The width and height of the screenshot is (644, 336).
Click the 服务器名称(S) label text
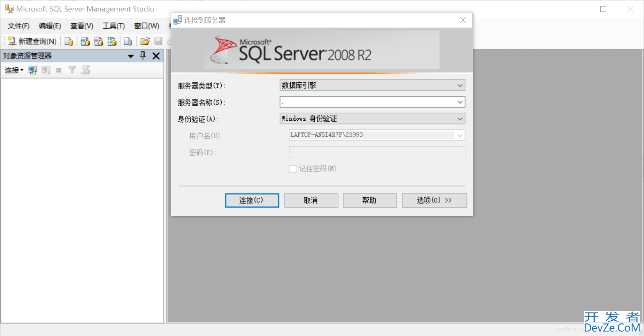tap(201, 103)
